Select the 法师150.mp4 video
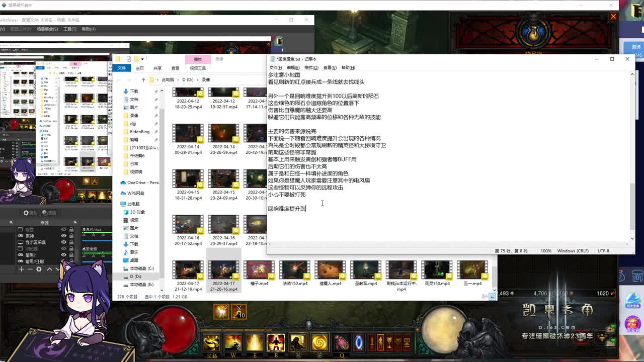Screen dimensions: 644x362 (x=295, y=273)
